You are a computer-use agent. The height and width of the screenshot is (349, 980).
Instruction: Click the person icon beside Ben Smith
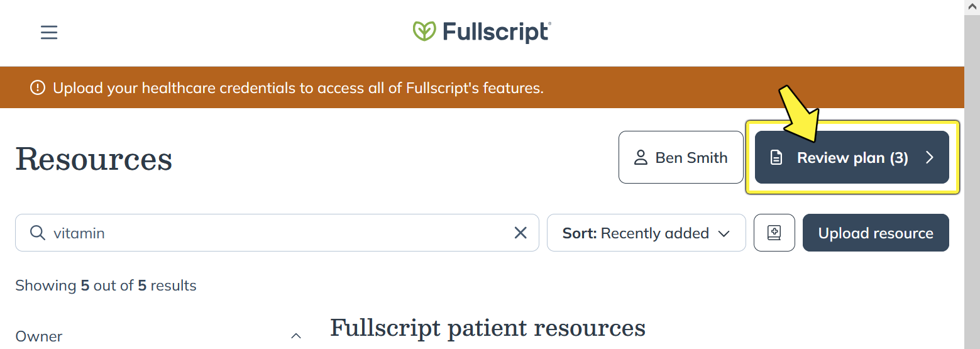641,157
